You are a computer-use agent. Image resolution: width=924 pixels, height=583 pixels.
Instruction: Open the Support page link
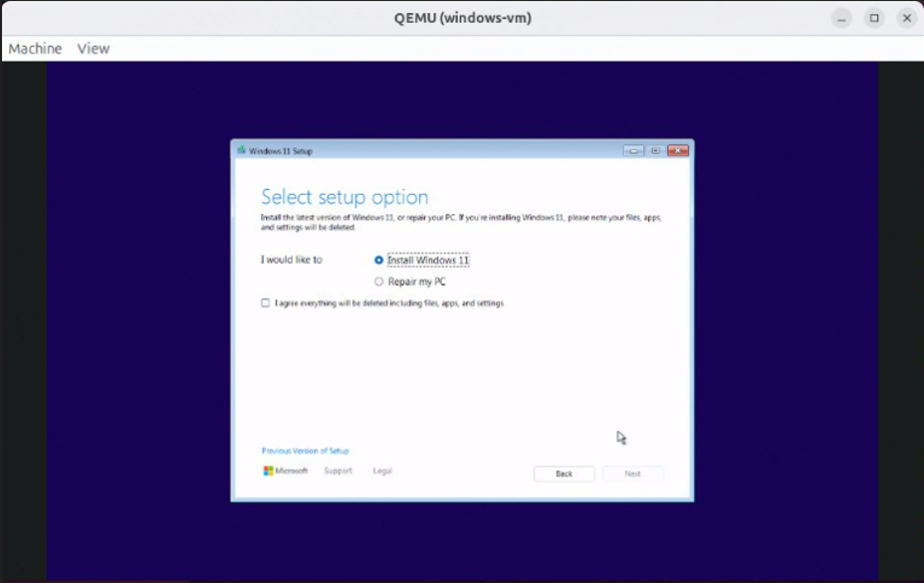coord(339,470)
